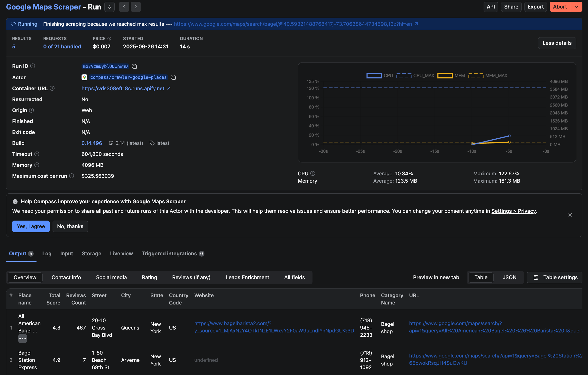This screenshot has height=375, width=588.
Task: Switch to the Log tab
Action: coord(47,253)
